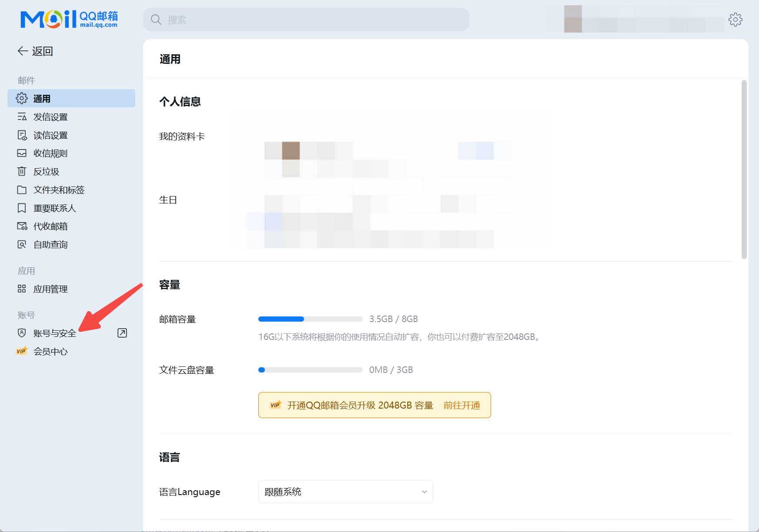Click the 搜索 search field at top
This screenshot has height=532, width=759.
click(304, 20)
